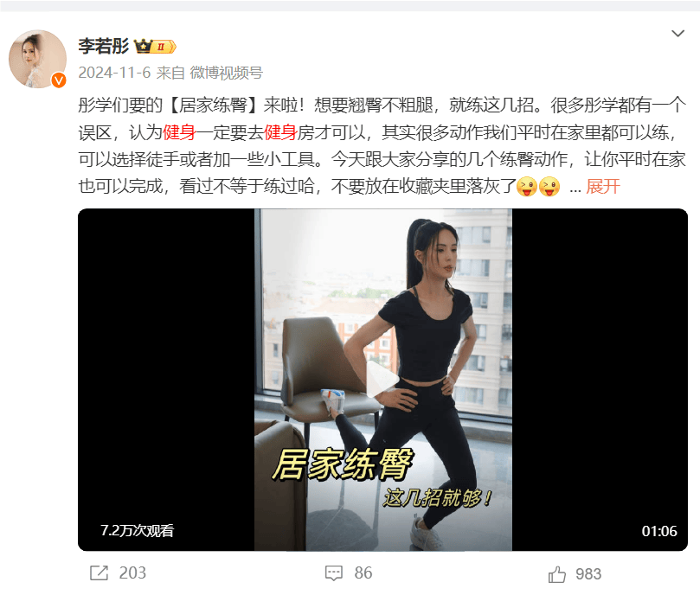Image resolution: width=700 pixels, height=595 pixels.
Task: Click the 微博视频号 source link
Action: (x=227, y=73)
